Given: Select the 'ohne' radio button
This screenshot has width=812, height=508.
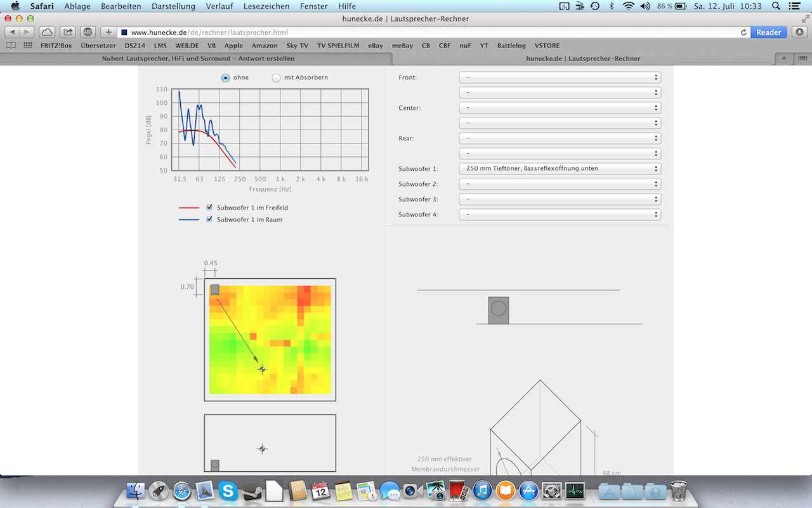Looking at the screenshot, I should click(x=225, y=77).
